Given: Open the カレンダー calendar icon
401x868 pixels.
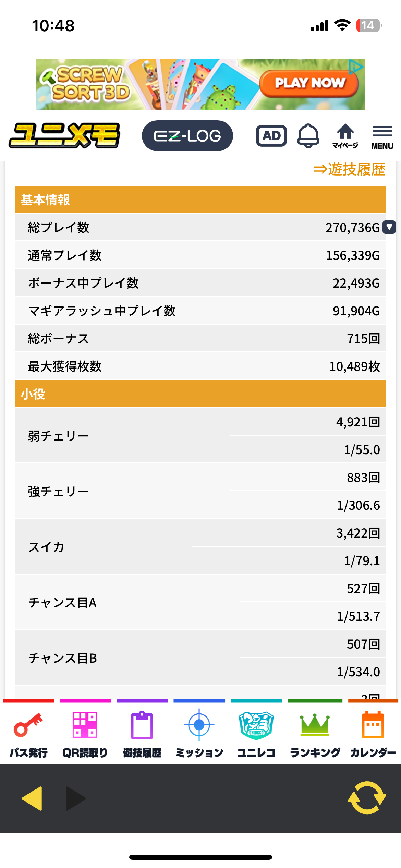Looking at the screenshot, I should pyautogui.click(x=373, y=733).
